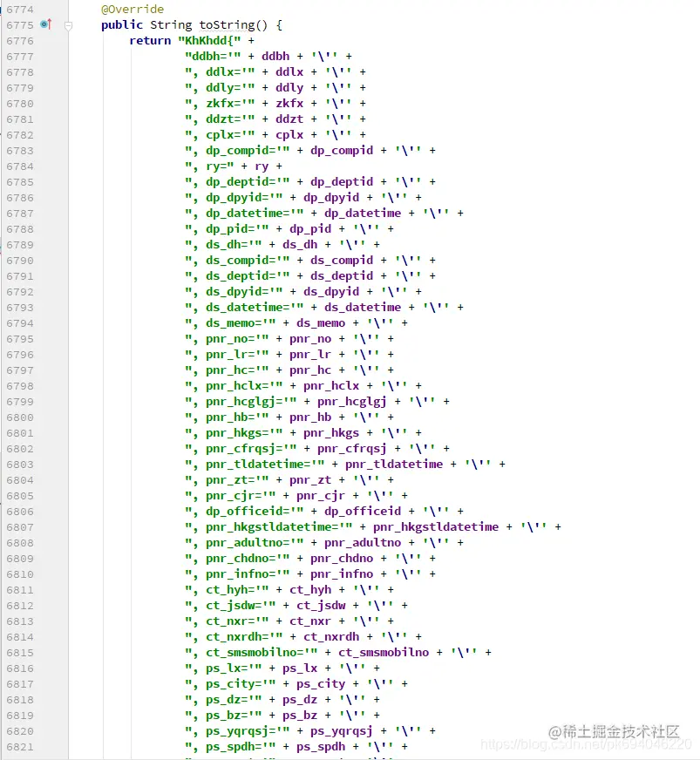Click the ry field reference
This screenshot has height=760, width=700.
[262, 166]
